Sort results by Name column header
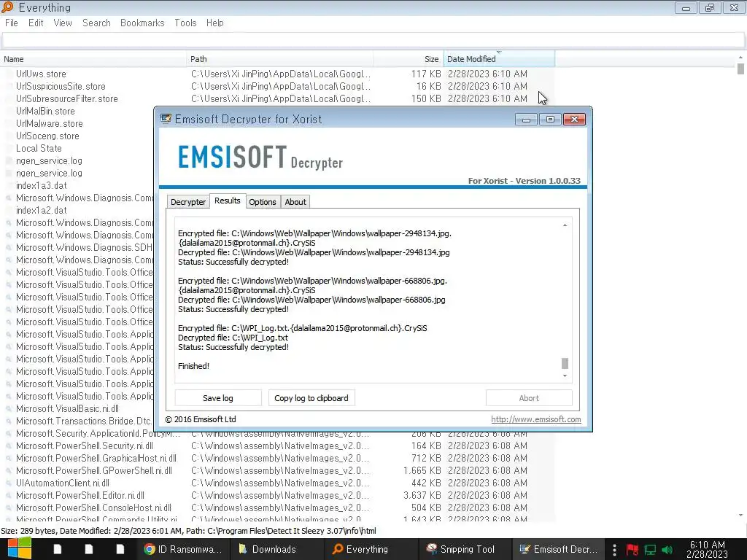This screenshot has height=560, width=747. pyautogui.click(x=93, y=59)
